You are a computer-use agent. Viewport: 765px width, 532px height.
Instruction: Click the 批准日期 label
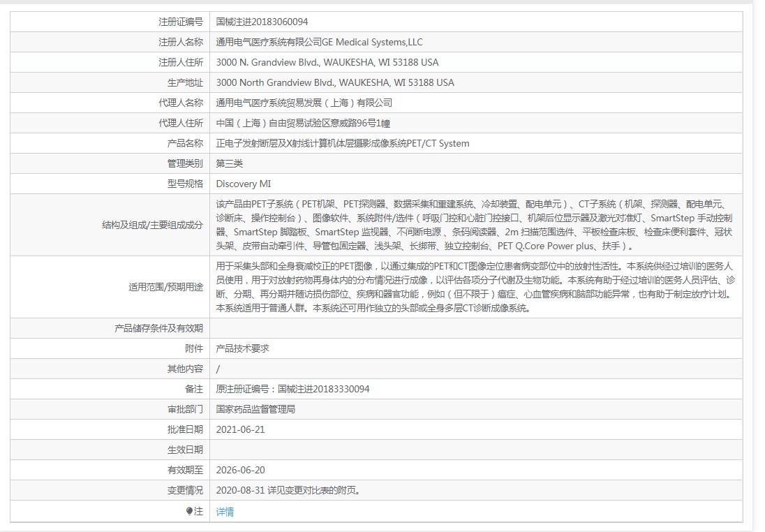click(x=185, y=429)
